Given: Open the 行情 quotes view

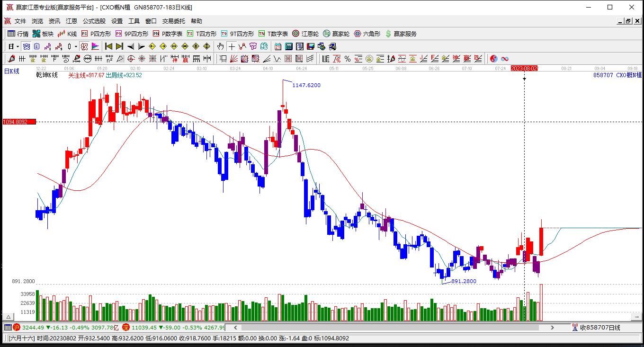Looking at the screenshot, I should tap(18, 34).
